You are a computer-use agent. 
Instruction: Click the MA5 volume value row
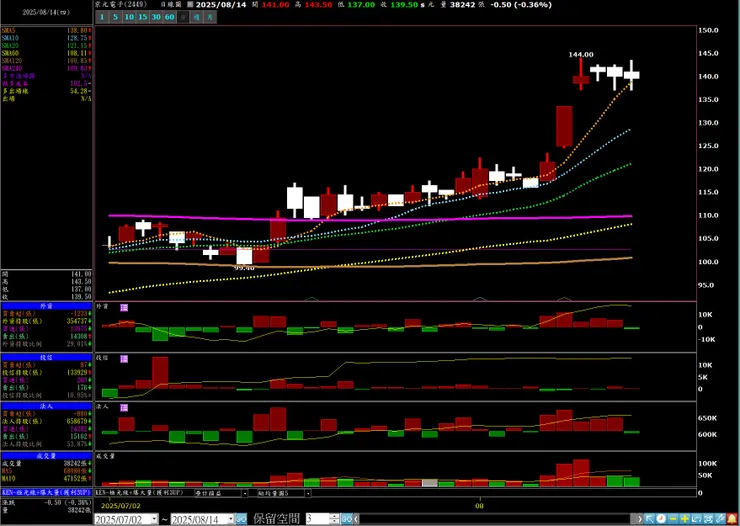click(46, 471)
